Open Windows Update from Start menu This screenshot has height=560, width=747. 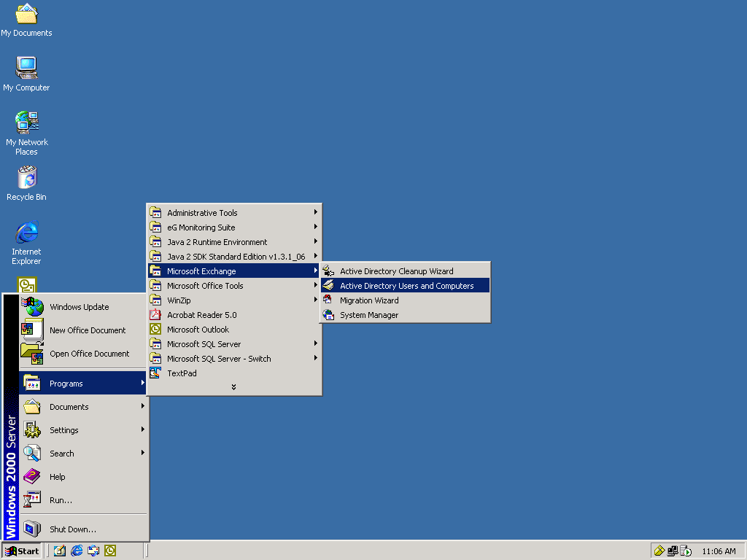pos(83,307)
